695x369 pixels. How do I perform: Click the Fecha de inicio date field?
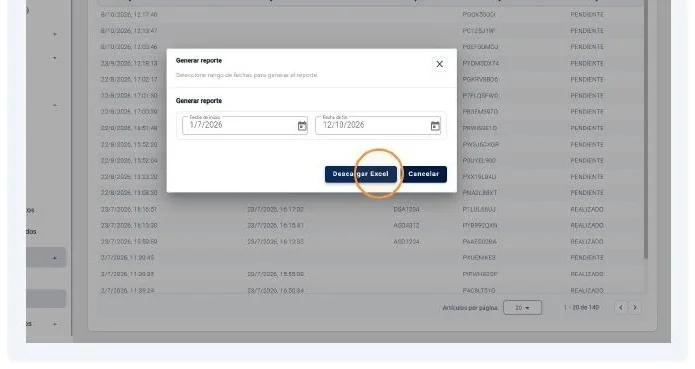(245, 125)
